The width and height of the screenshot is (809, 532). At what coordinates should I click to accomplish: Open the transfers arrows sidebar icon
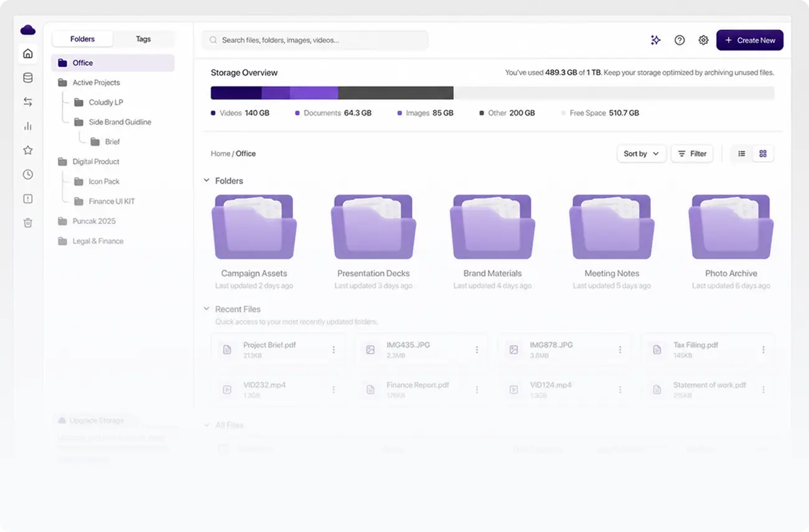[x=27, y=101]
